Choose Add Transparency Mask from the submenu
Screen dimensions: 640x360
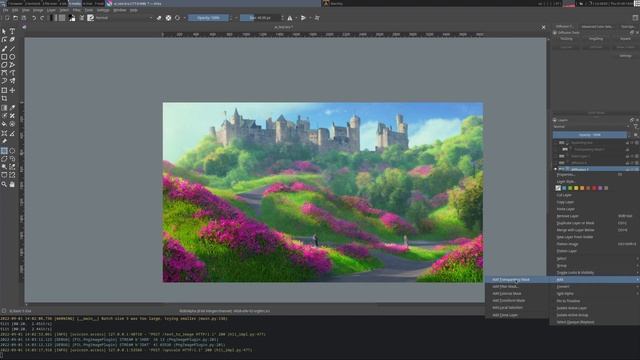click(x=517, y=280)
